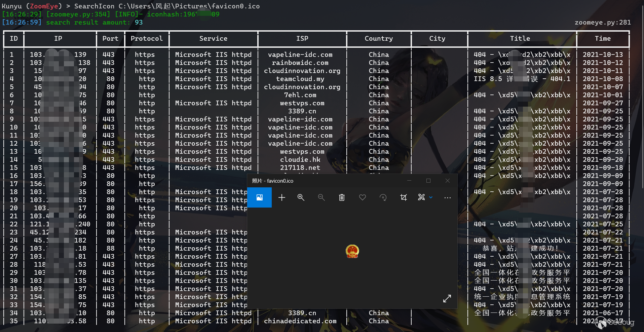Image resolution: width=644 pixels, height=332 pixels.
Task: Delete the image with trash icon
Action: [342, 197]
